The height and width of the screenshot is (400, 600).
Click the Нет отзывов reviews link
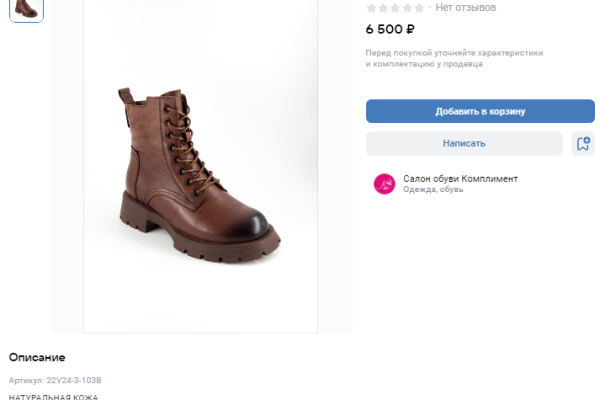pyautogui.click(x=466, y=7)
